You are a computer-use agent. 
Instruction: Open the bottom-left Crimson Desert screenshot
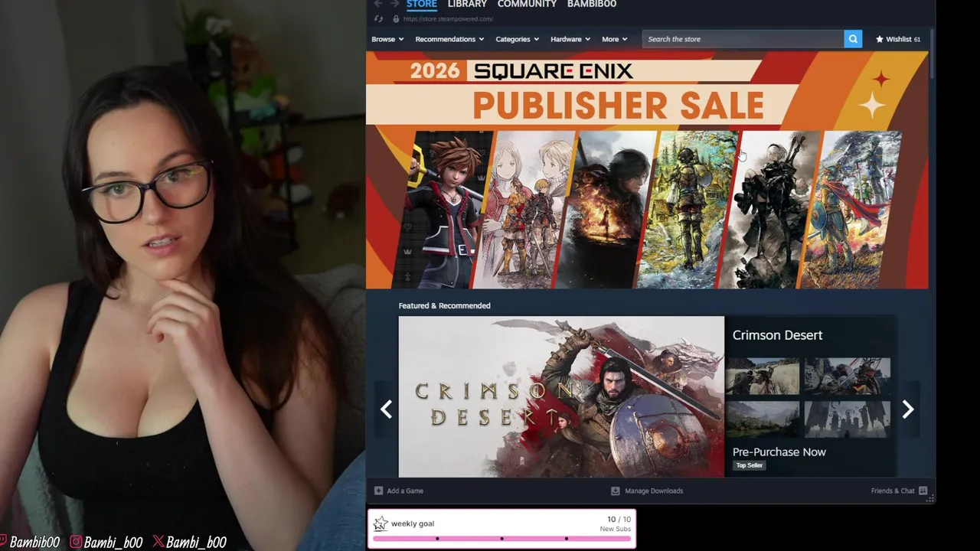[763, 419]
